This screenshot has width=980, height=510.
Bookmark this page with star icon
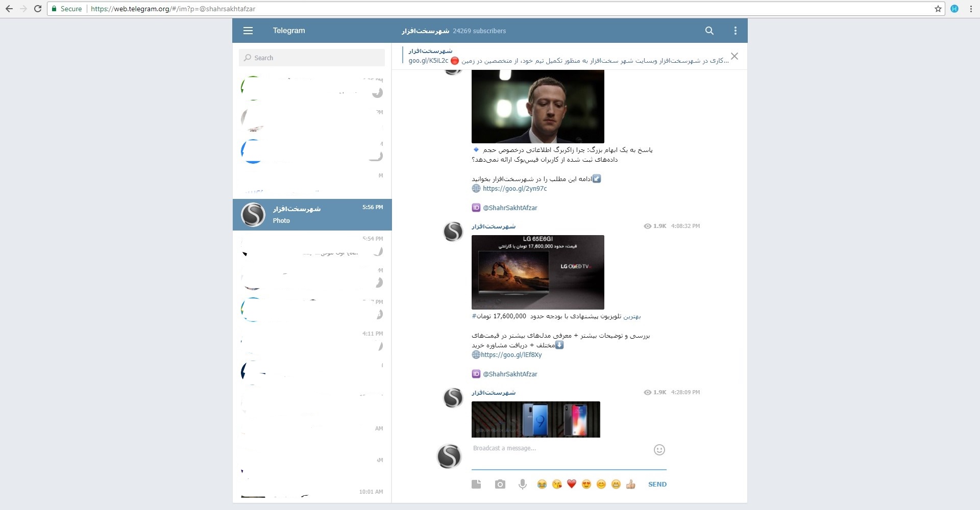click(x=938, y=9)
